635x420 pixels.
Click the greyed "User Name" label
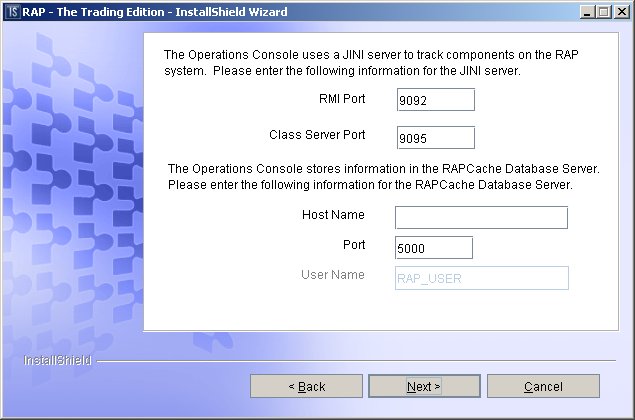point(332,275)
